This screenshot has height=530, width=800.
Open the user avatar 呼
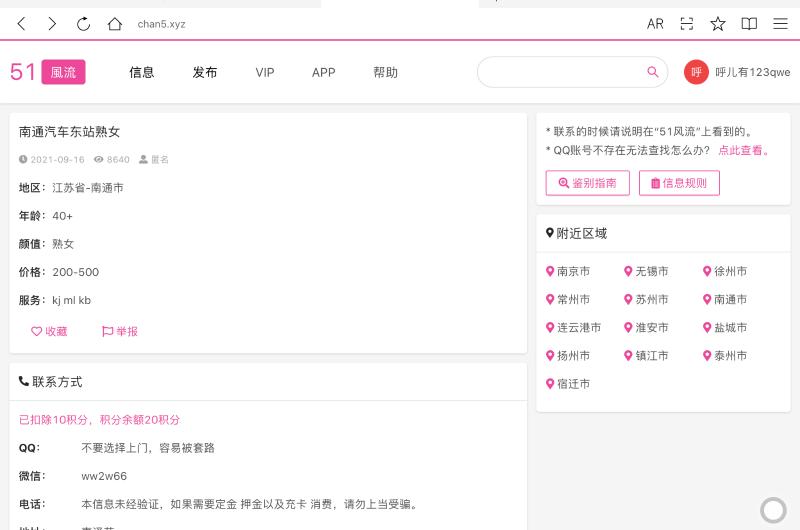(696, 72)
